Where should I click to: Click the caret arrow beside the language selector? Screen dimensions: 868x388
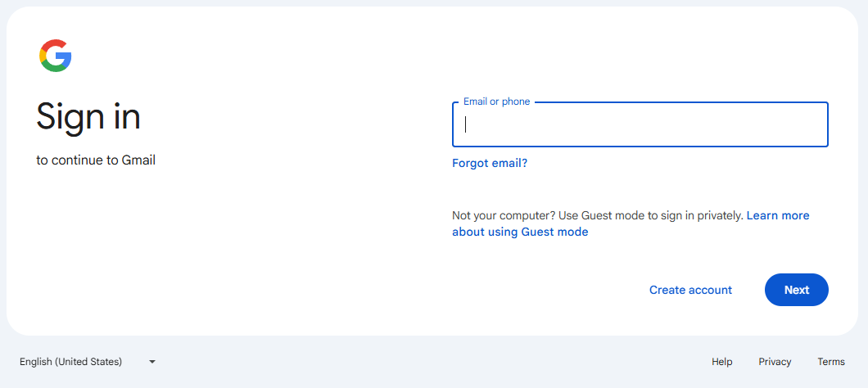(x=152, y=362)
